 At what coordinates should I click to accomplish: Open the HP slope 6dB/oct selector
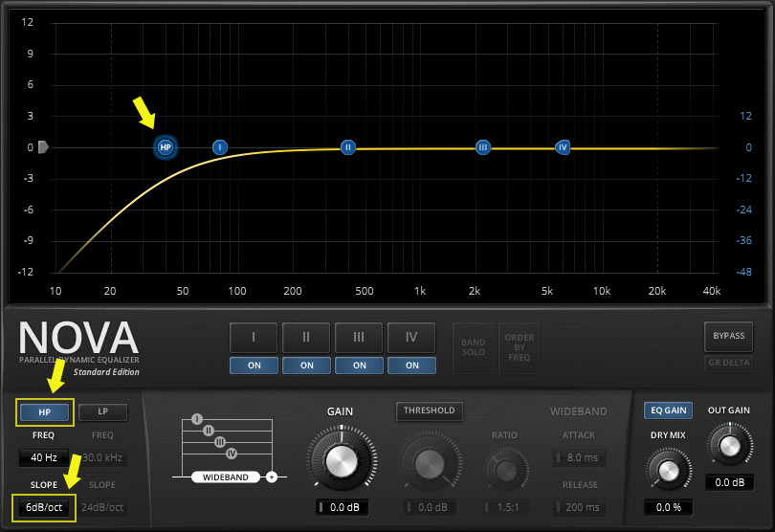tap(44, 507)
